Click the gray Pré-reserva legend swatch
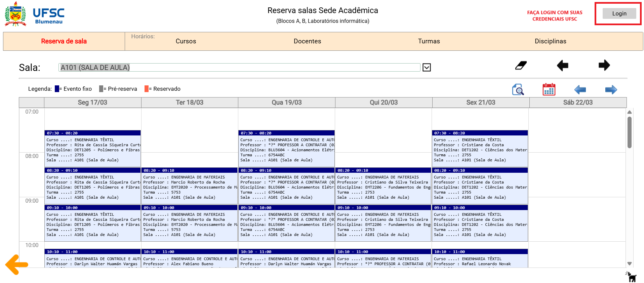 click(x=101, y=89)
